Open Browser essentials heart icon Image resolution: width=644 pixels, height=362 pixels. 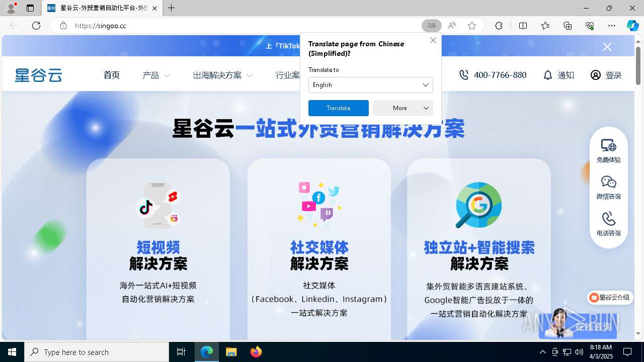590,26
